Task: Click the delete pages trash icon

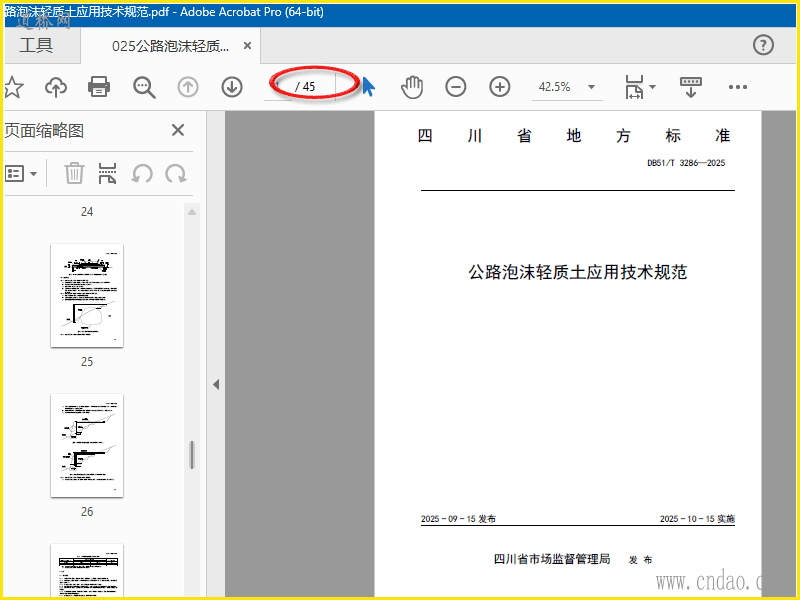Action: pos(74,173)
